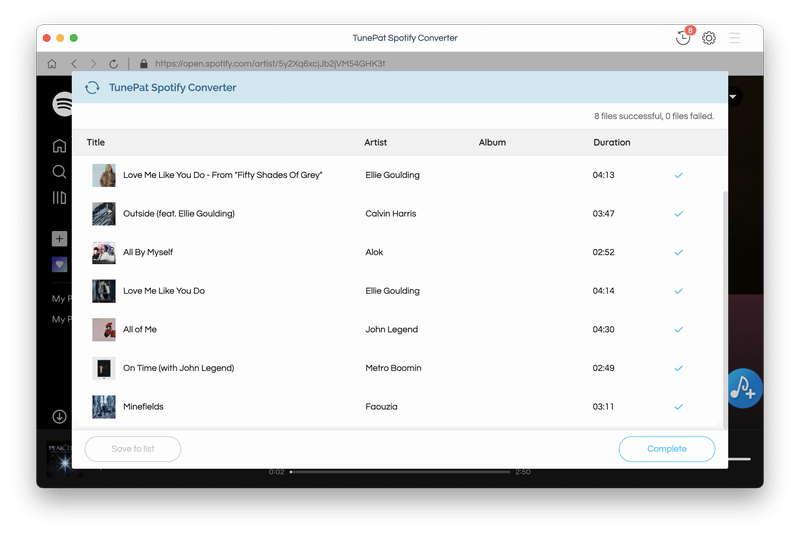The width and height of the screenshot is (800, 536).
Task: Select the 'Minefields' title
Action: (x=143, y=407)
